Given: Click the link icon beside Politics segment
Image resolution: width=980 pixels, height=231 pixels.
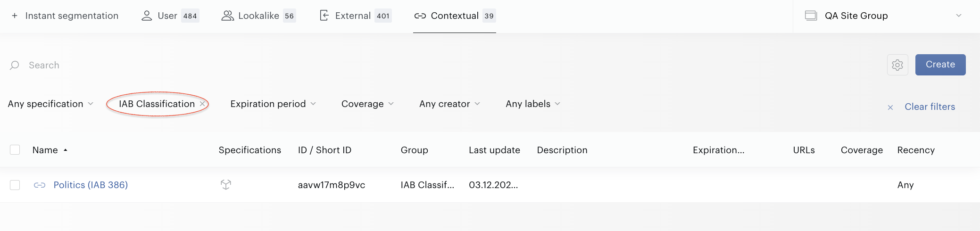Looking at the screenshot, I should click(40, 185).
